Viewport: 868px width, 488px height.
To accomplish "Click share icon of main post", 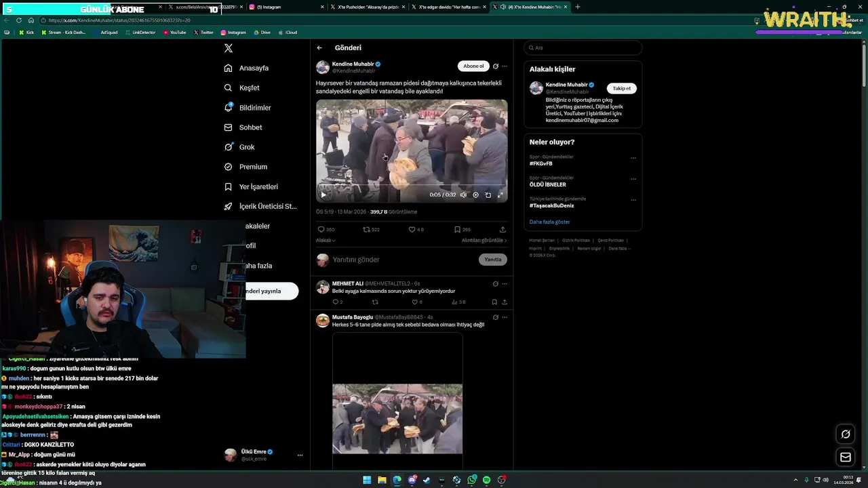I will pyautogui.click(x=502, y=230).
